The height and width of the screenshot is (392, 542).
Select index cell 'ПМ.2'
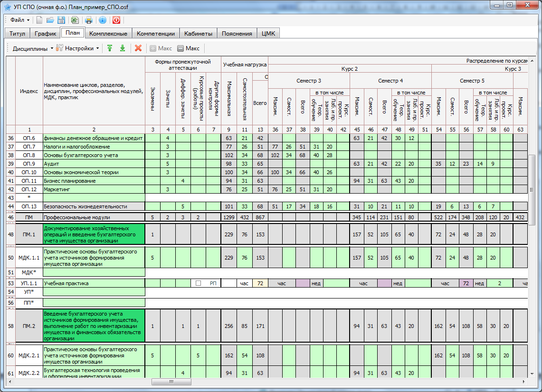tap(29, 326)
